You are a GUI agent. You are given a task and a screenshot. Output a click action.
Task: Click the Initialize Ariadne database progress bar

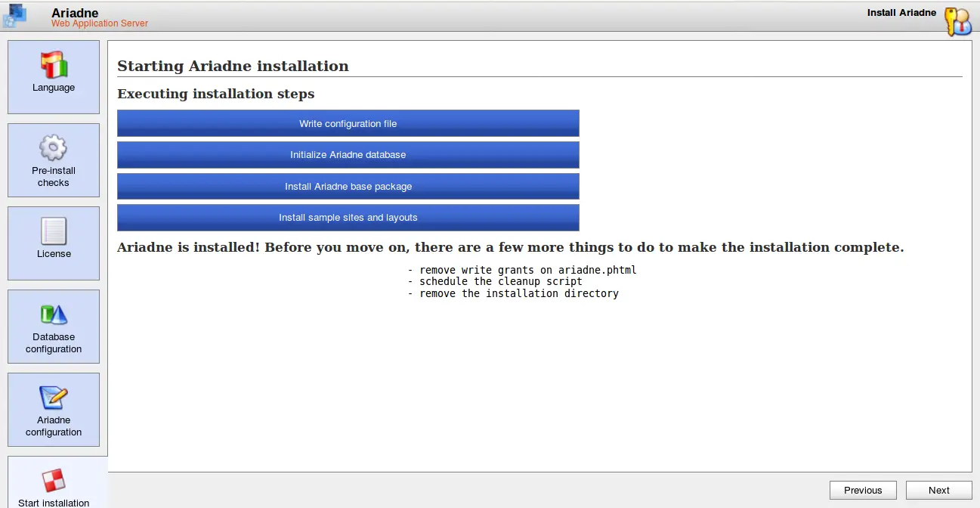(348, 154)
